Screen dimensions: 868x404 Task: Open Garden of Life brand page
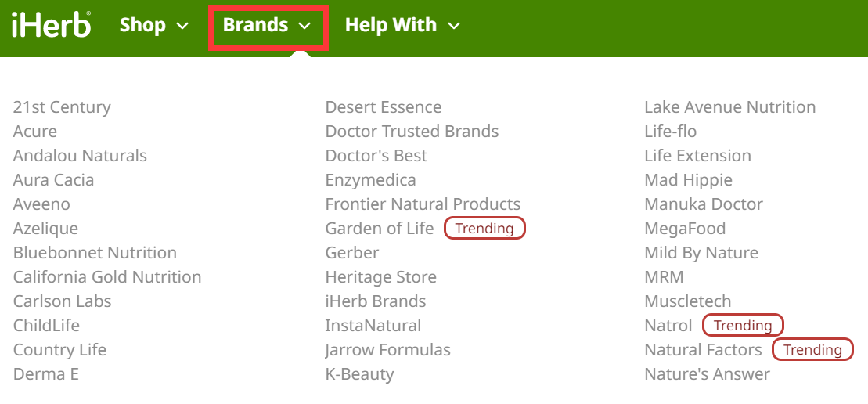[x=380, y=229]
